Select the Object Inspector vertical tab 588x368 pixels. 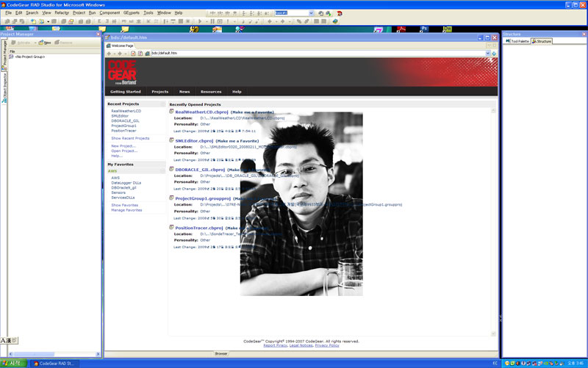[x=4, y=87]
